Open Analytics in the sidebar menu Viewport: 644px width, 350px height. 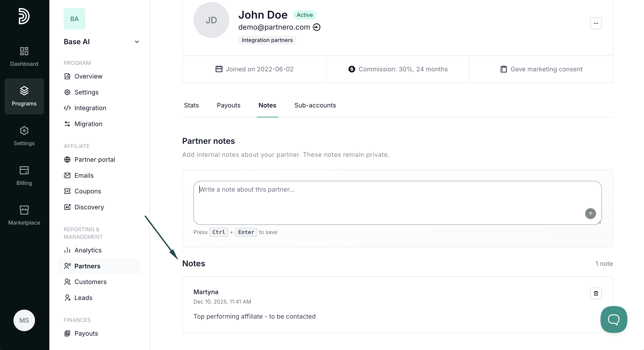(88, 250)
